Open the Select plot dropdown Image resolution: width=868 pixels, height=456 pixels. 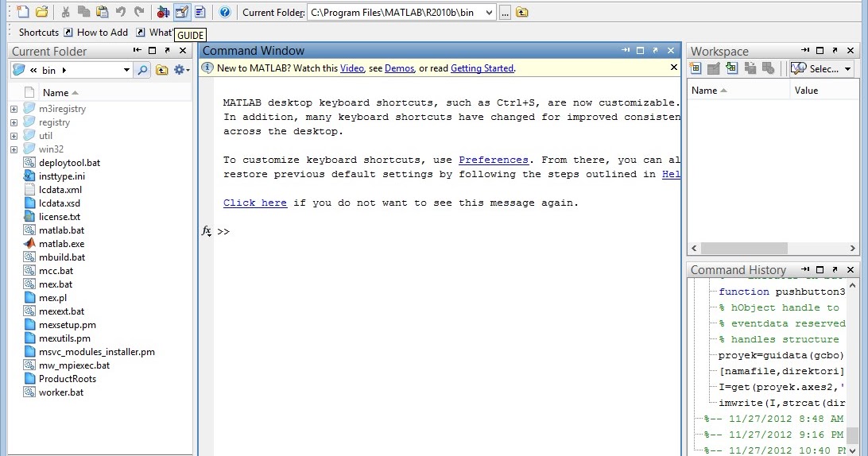(x=822, y=68)
